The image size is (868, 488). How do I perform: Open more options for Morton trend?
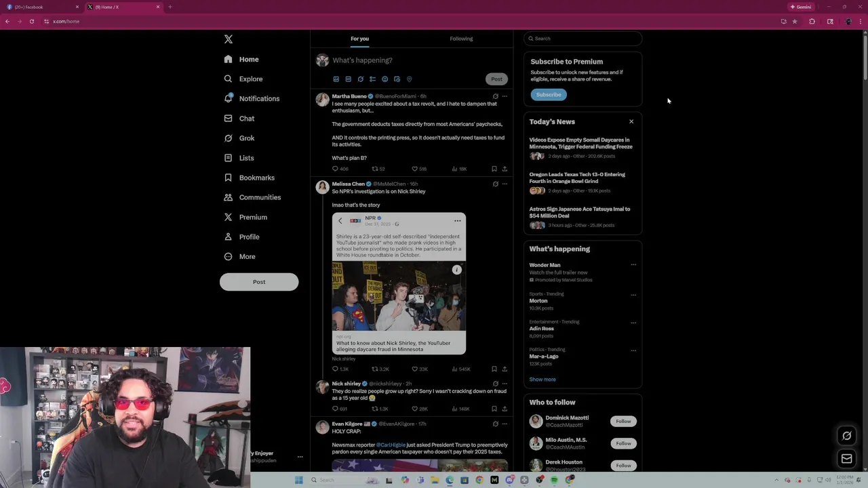[633, 295]
